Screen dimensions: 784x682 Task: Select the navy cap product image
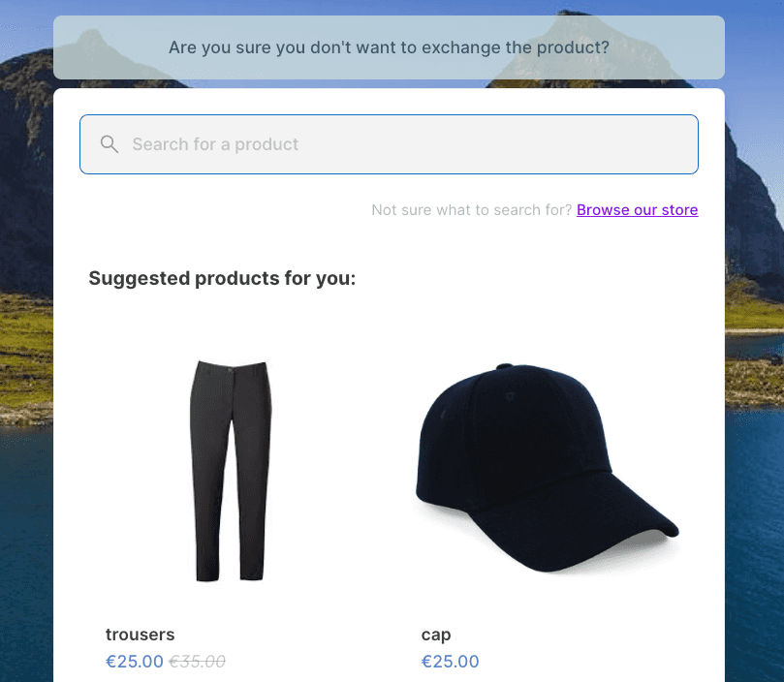(x=547, y=469)
